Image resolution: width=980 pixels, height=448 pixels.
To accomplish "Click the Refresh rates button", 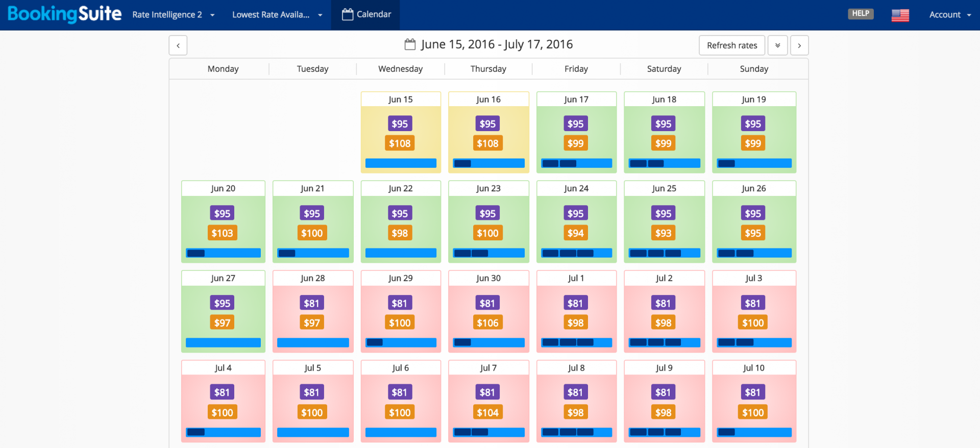I will click(x=731, y=45).
